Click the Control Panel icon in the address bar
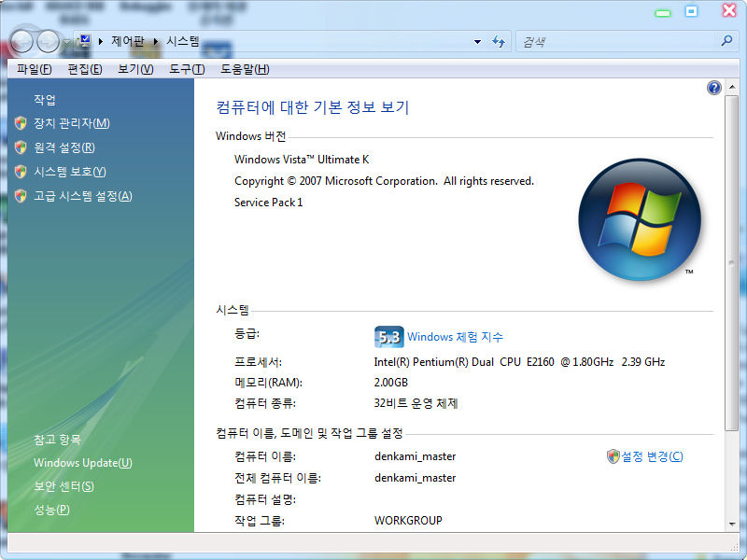 [84, 41]
